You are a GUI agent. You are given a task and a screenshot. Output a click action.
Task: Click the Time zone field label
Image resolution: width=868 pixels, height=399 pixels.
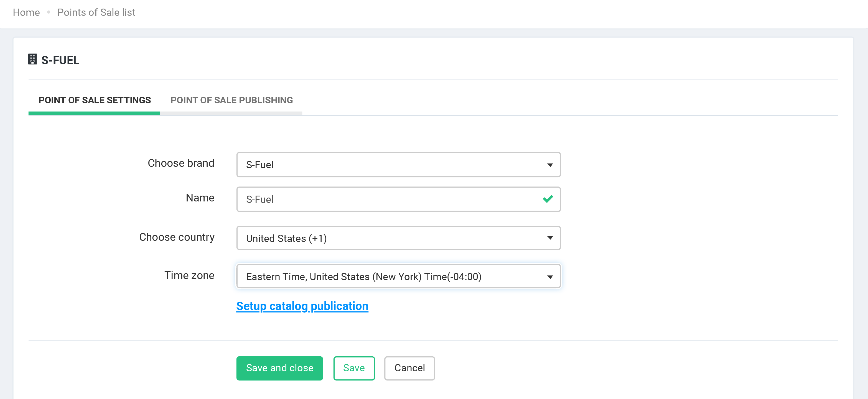point(189,275)
